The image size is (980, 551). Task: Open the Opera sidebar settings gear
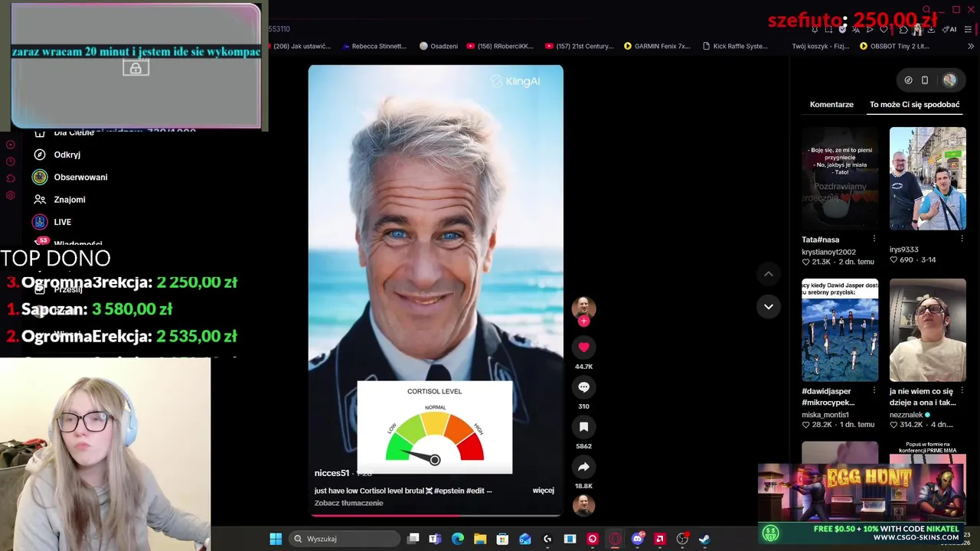10,195
